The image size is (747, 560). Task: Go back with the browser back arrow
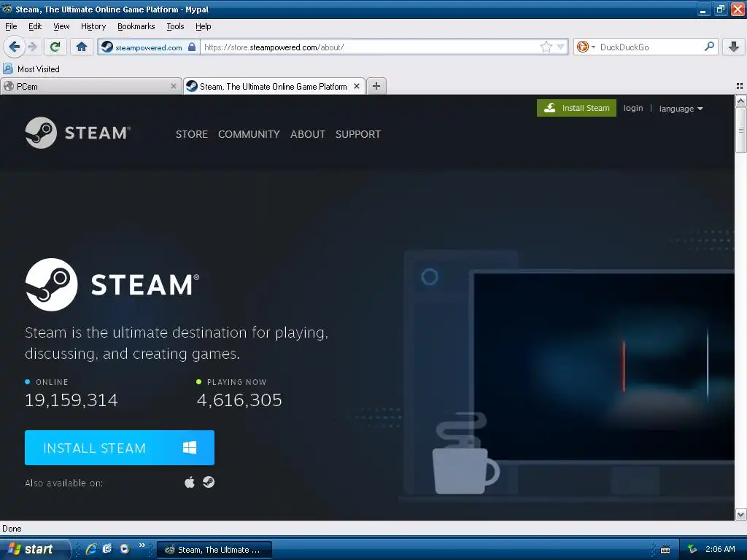coord(15,47)
